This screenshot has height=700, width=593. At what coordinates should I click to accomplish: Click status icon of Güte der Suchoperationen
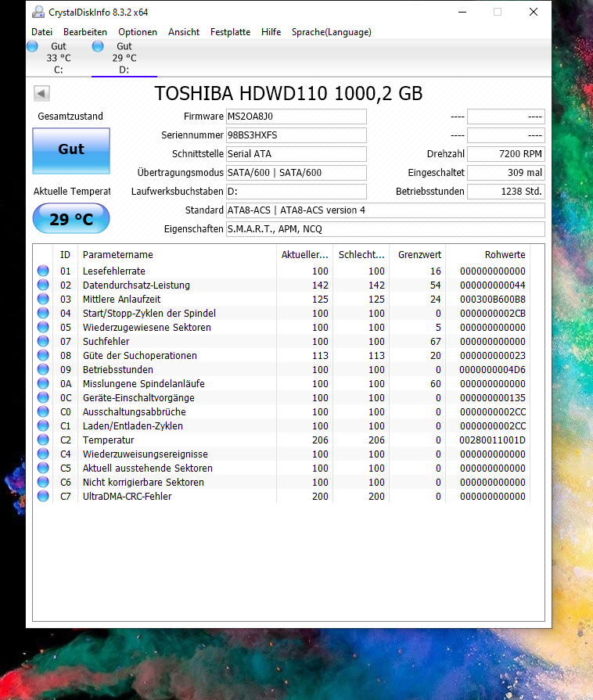point(43,355)
